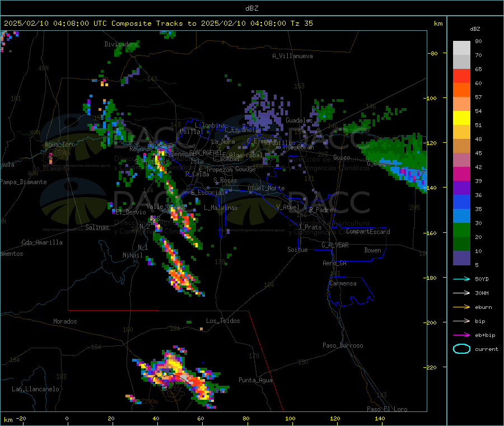Click the S_Rosas map label
The image size is (504, 426).
tap(225, 180)
